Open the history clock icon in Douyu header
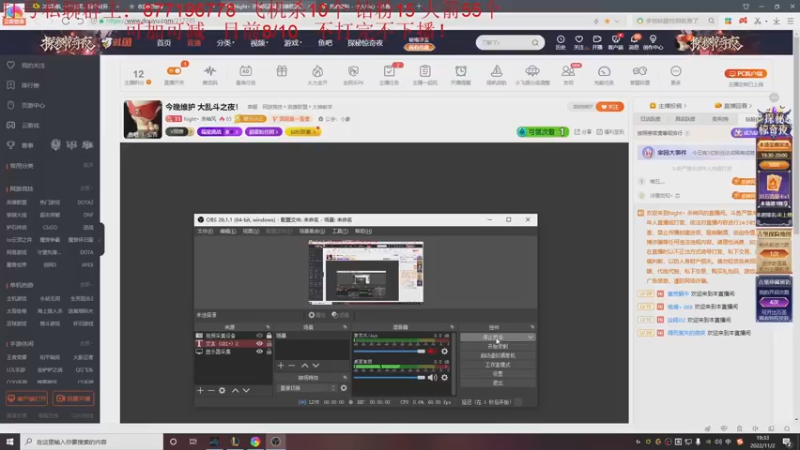 [560, 39]
